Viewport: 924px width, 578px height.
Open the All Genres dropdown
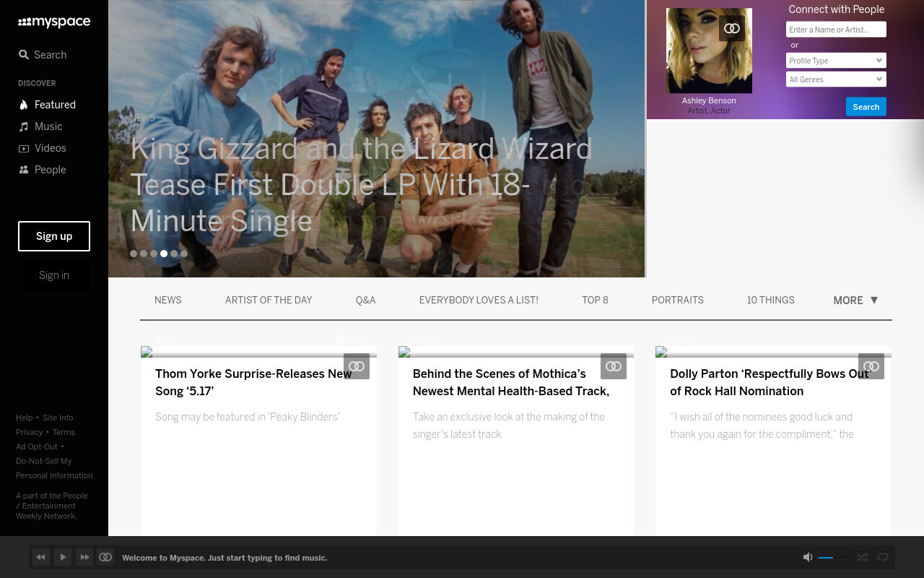836,79
